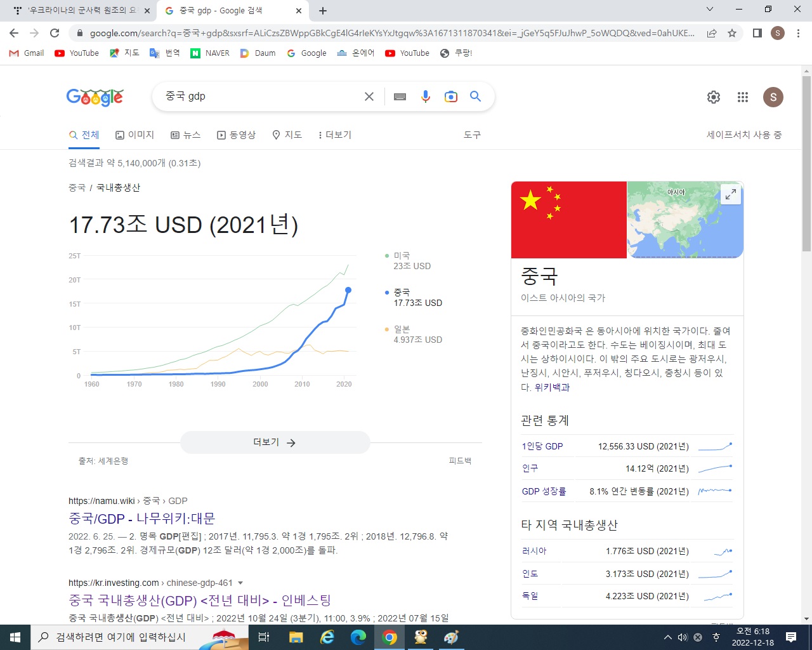The height and width of the screenshot is (650, 812).
Task: Open the 위키백과 link in the panel
Action: pos(552,387)
